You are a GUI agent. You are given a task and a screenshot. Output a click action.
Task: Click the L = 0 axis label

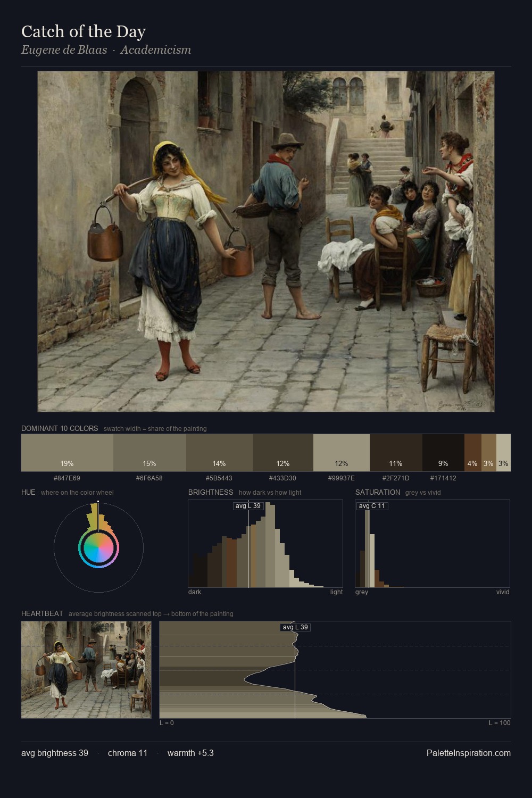[x=167, y=723]
